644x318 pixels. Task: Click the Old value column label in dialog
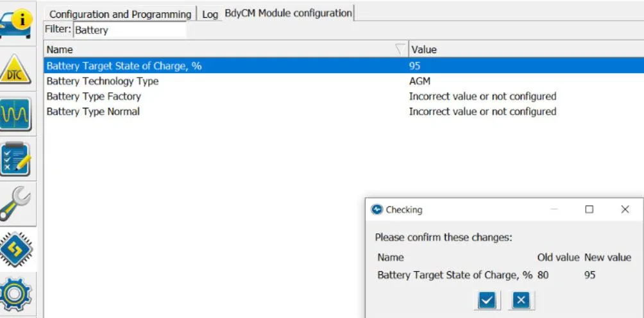click(558, 258)
